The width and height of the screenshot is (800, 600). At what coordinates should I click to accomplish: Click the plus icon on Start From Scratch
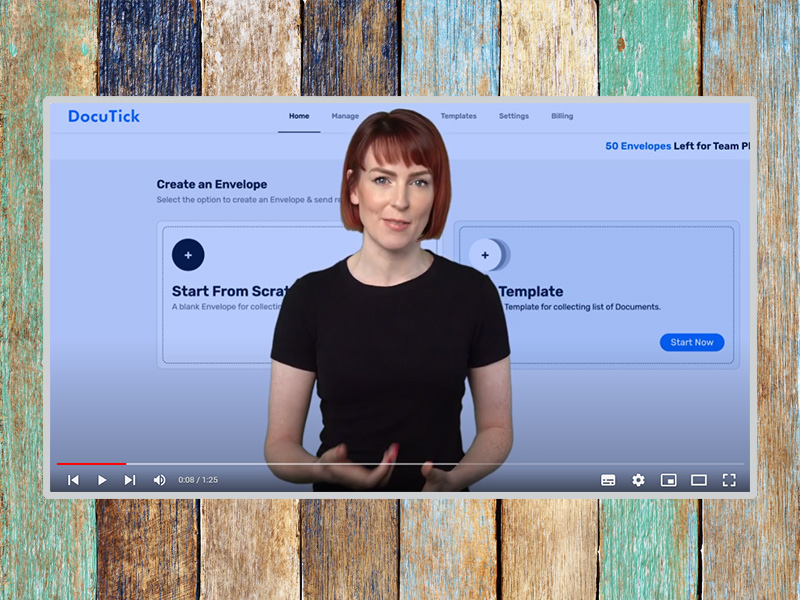pos(188,255)
